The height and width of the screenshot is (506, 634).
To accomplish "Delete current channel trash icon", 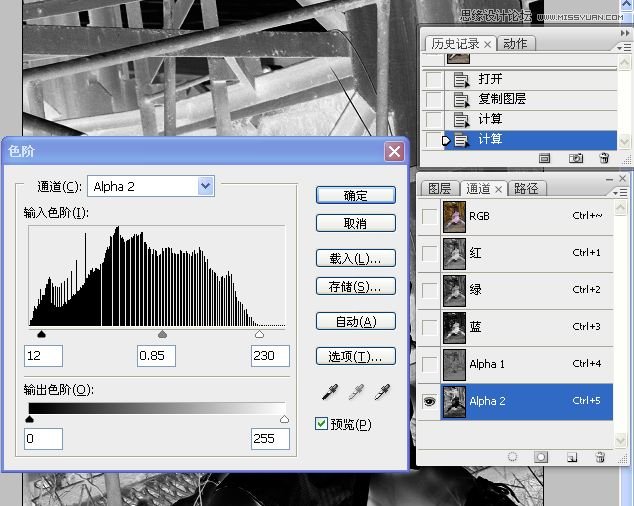I will [600, 457].
